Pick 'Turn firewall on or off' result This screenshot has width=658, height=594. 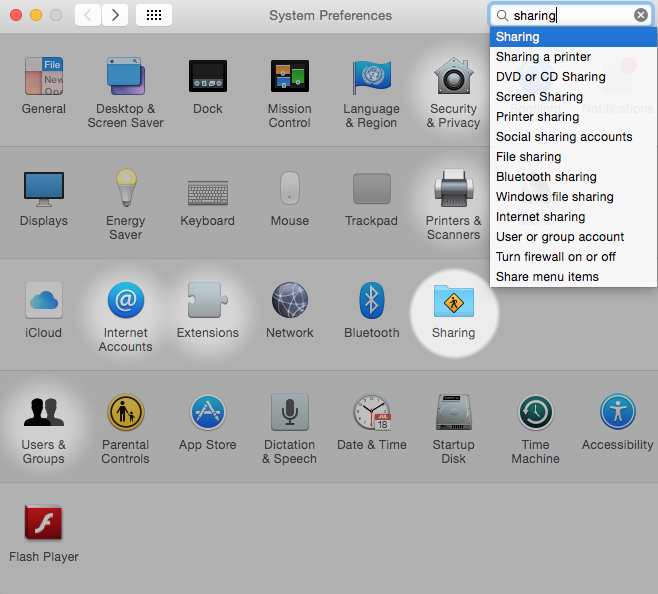[555, 257]
